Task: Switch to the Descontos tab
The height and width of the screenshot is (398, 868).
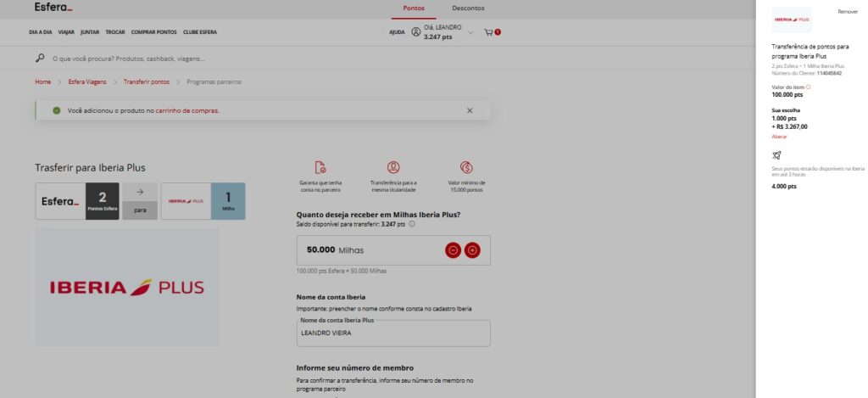Action: click(468, 8)
